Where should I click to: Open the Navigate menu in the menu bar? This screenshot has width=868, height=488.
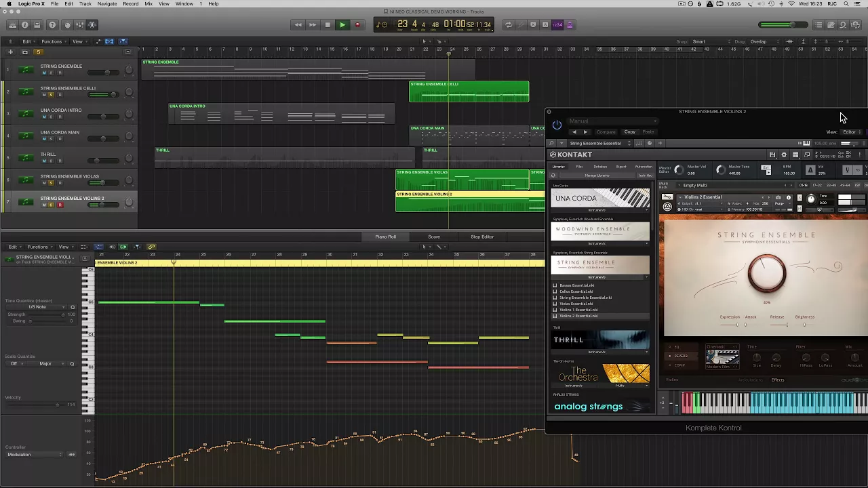click(x=106, y=4)
